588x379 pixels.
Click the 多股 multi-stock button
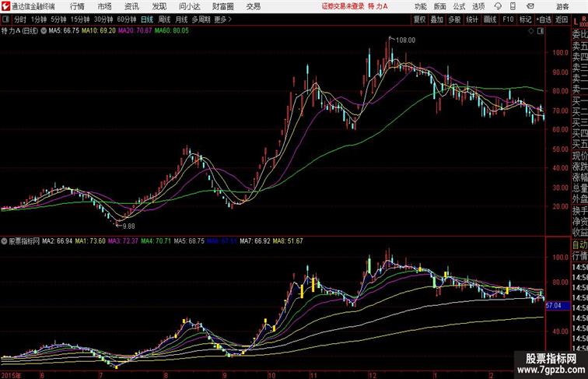pos(454,19)
